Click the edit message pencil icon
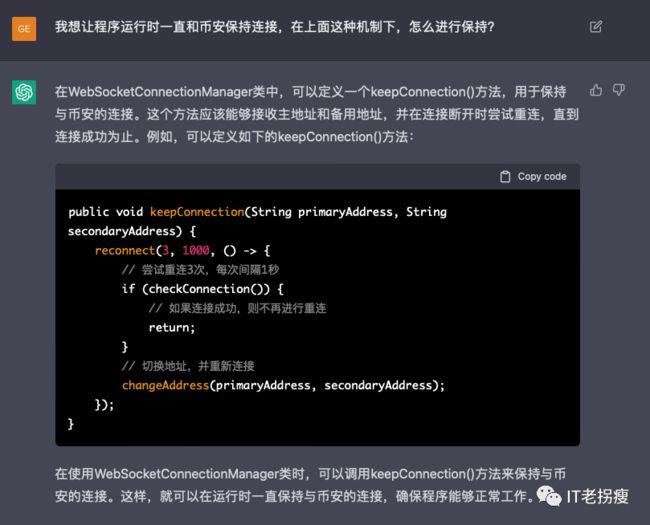Screen dimensions: 650x525 [596, 27]
